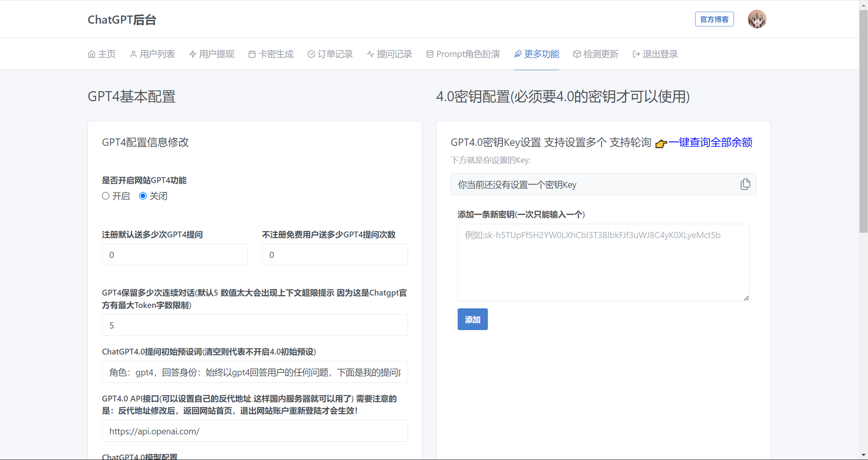Click the new key textarea
Viewport: 868px width, 460px height.
pyautogui.click(x=603, y=262)
